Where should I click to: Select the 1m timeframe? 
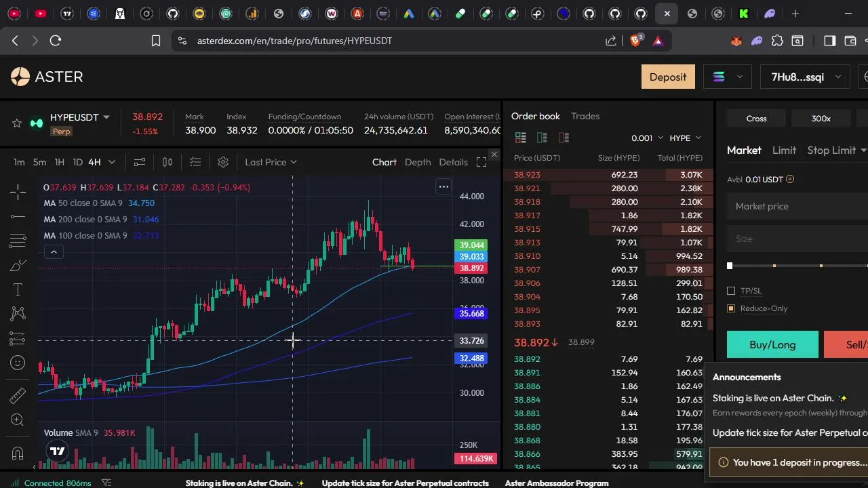coord(19,162)
